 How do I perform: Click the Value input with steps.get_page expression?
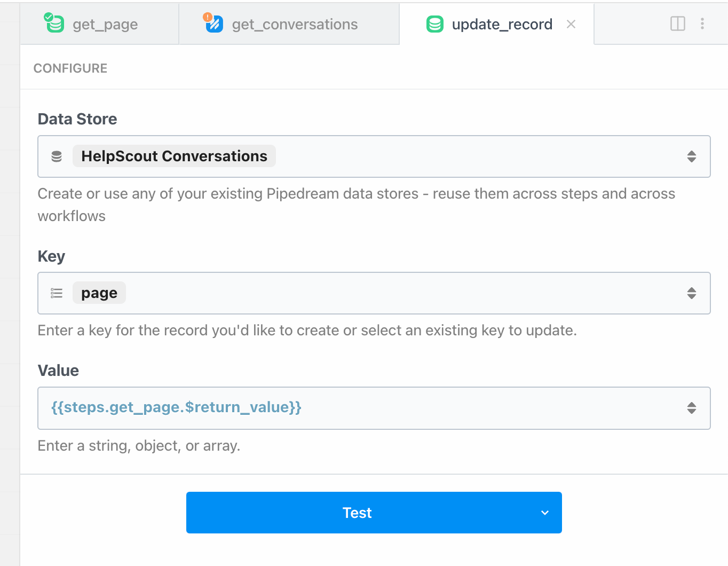(x=374, y=408)
